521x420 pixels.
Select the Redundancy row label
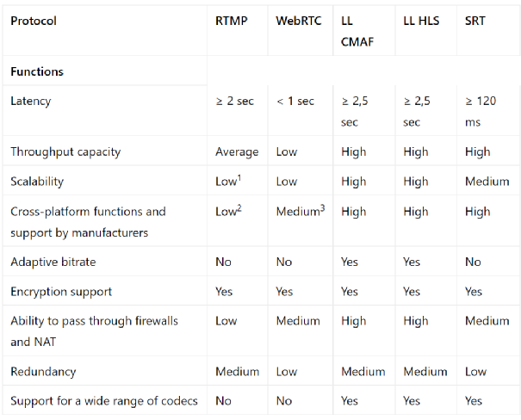point(43,371)
